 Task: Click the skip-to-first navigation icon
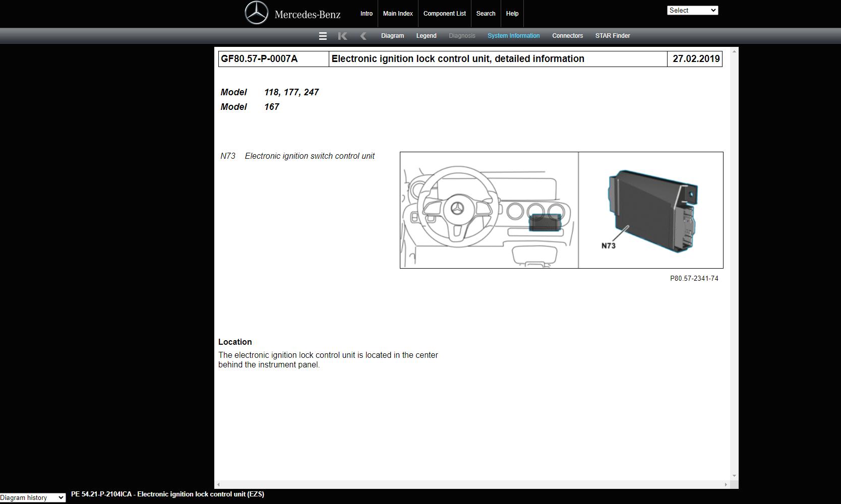click(x=343, y=36)
